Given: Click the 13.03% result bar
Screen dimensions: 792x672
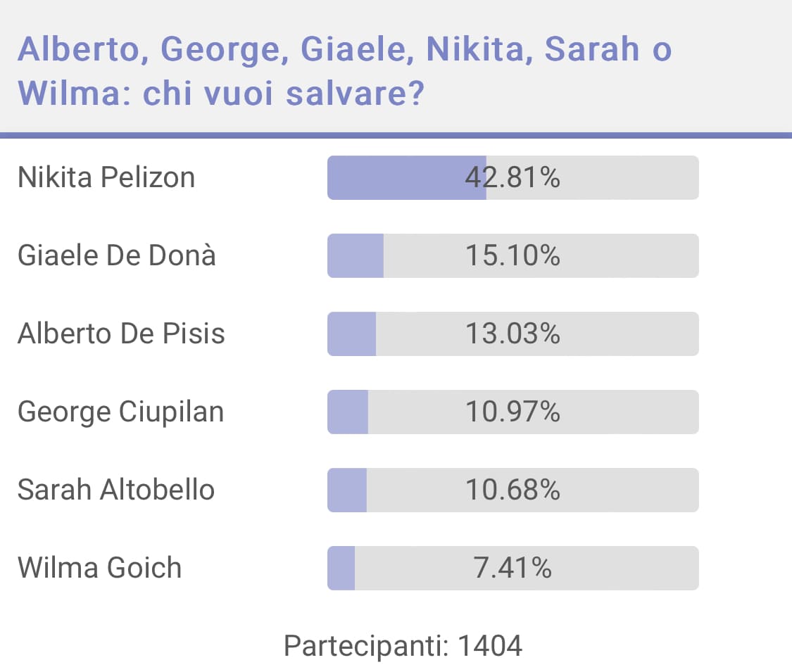Looking at the screenshot, I should click(x=513, y=334).
